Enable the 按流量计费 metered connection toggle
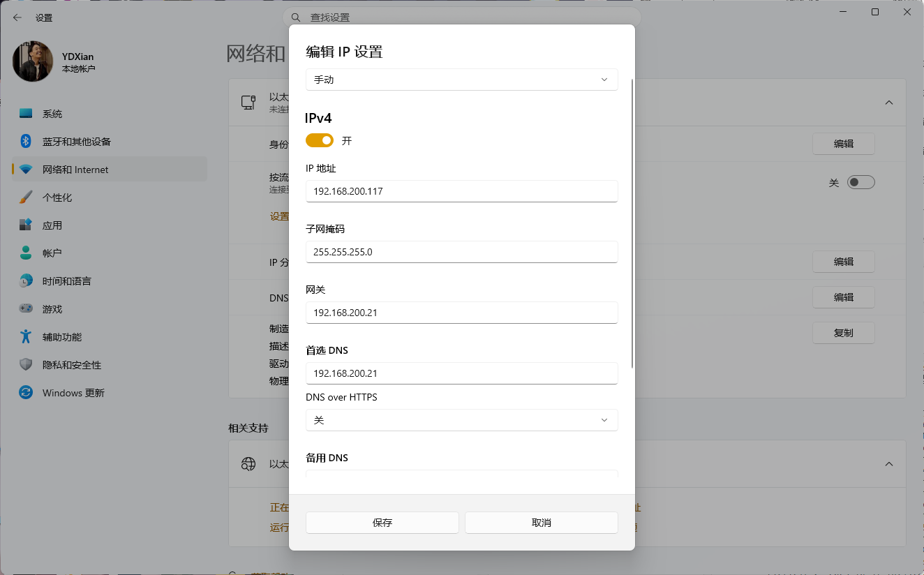The image size is (924, 575). pyautogui.click(x=861, y=181)
